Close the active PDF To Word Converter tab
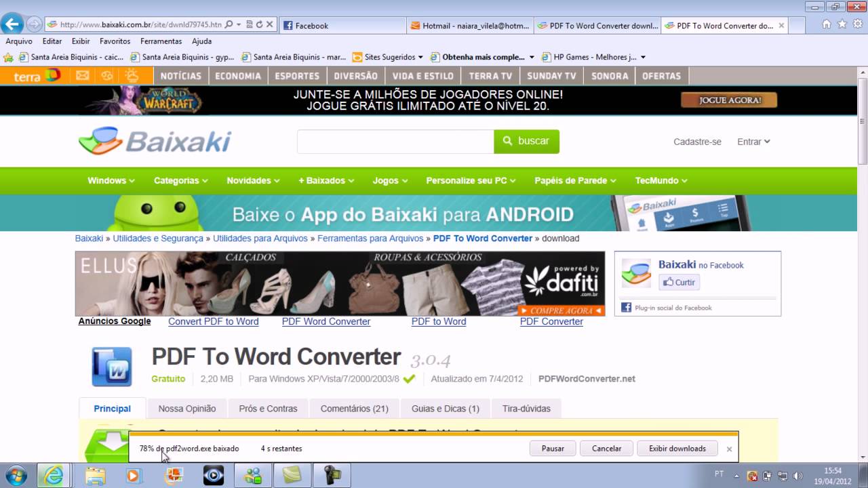The height and width of the screenshot is (488, 868). 781,26
